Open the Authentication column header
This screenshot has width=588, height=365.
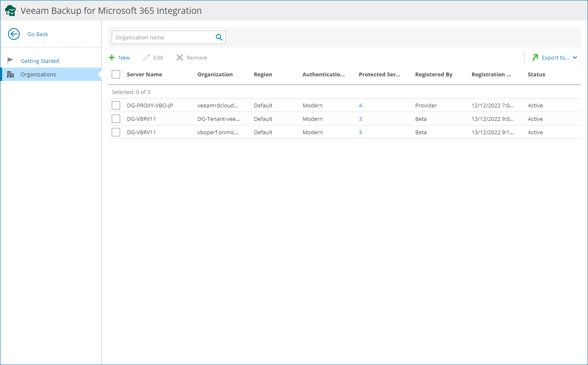(x=323, y=74)
